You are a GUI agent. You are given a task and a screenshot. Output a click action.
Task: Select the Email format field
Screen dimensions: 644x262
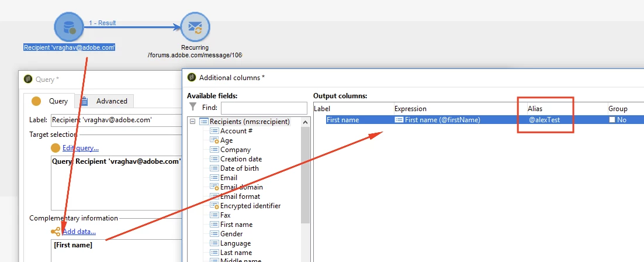(x=240, y=196)
